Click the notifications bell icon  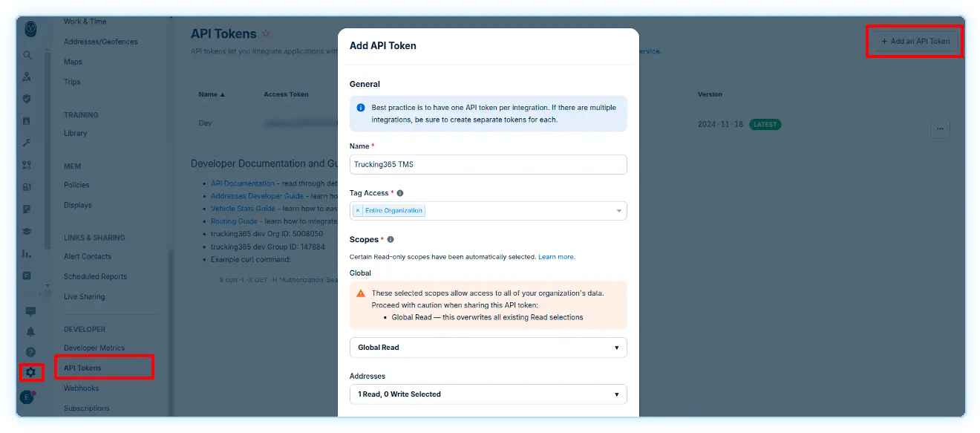(30, 332)
